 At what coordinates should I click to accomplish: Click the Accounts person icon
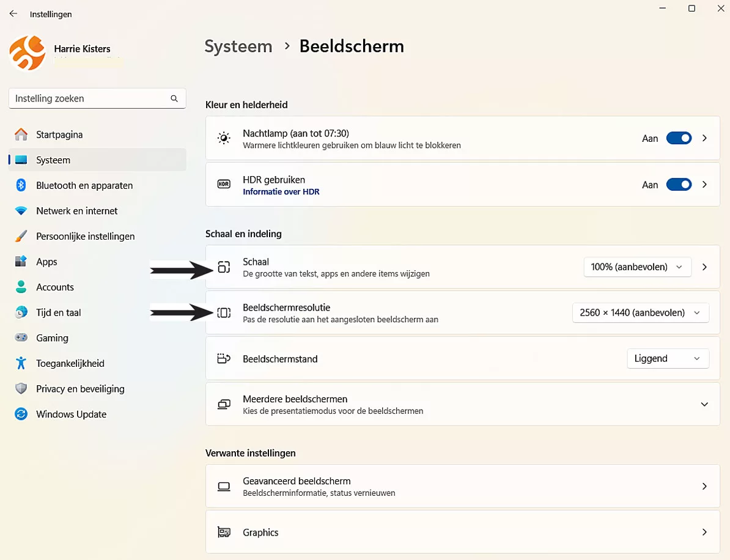coord(21,287)
